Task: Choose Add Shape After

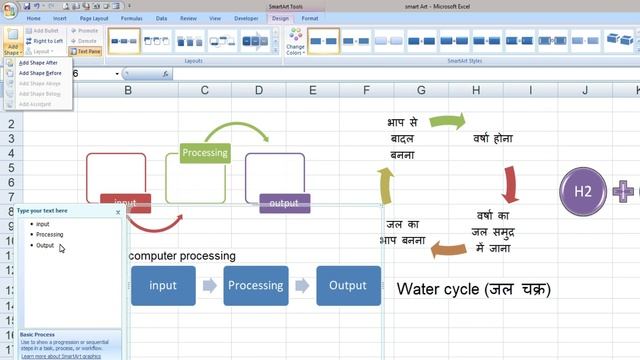Action: click(x=38, y=63)
